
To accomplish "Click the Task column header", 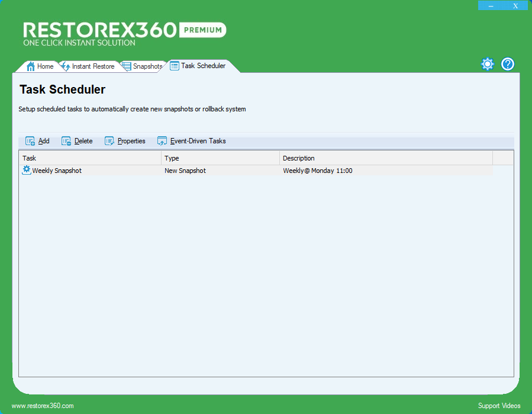I will point(89,158).
